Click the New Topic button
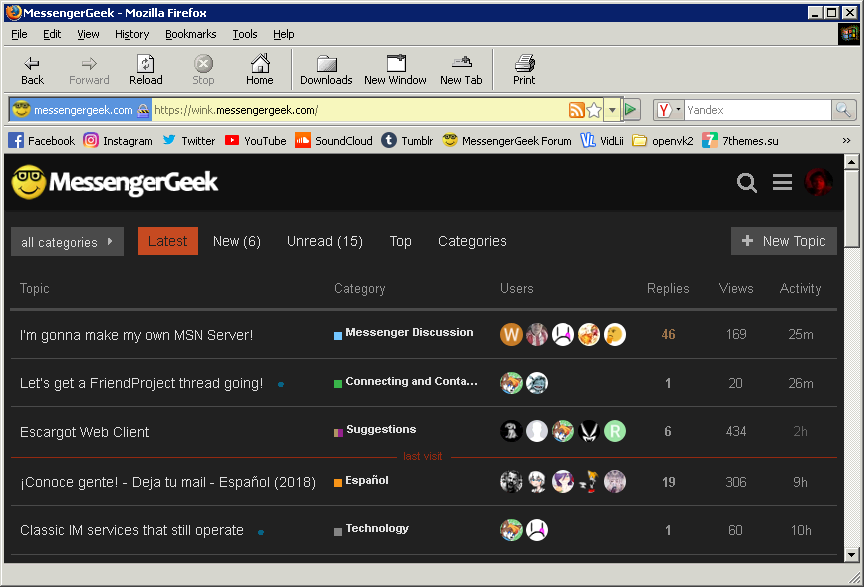This screenshot has width=864, height=587. click(784, 241)
